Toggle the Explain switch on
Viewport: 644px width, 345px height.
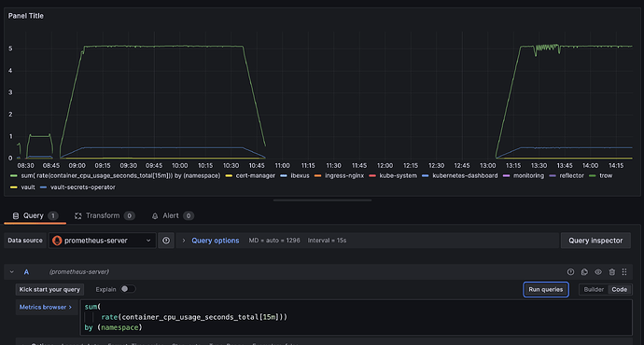pos(128,289)
